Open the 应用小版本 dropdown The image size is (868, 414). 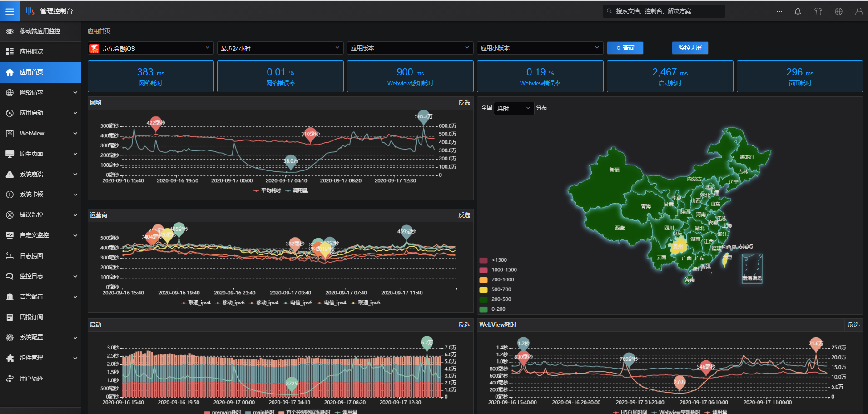(x=540, y=48)
